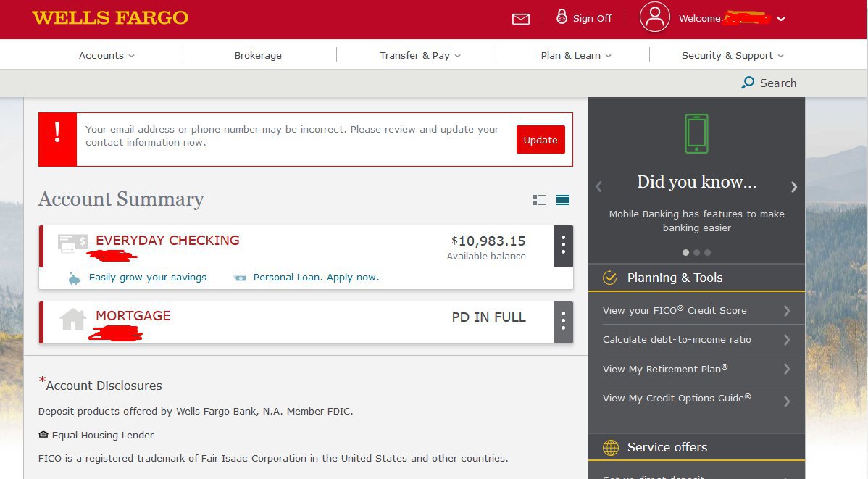This screenshot has width=868, height=479.
Task: Click the Sign Off link
Action: point(593,18)
